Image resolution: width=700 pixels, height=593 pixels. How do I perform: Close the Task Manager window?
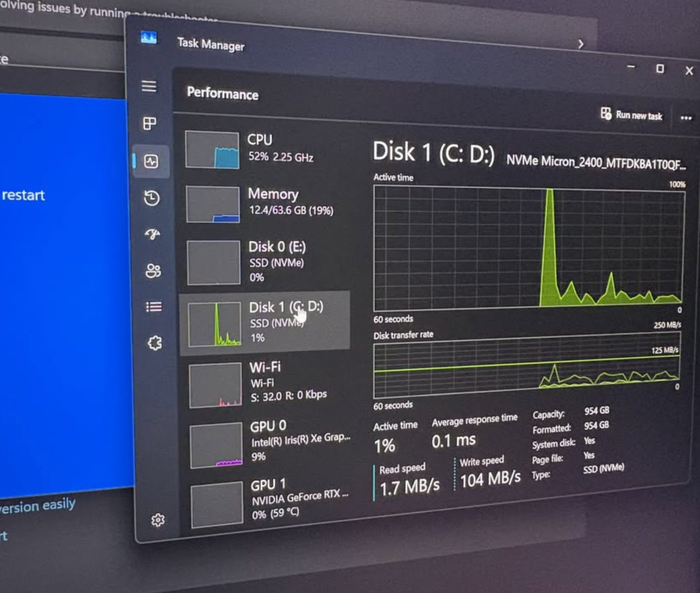point(689,71)
